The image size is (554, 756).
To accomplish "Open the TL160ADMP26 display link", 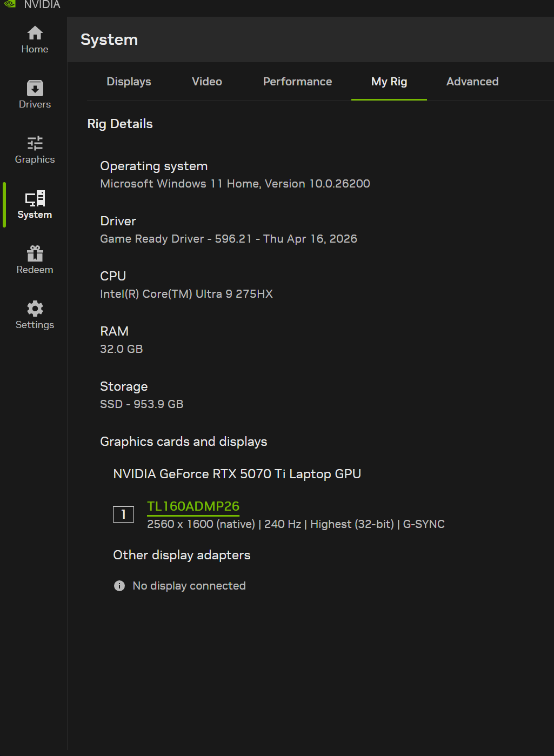I will click(193, 506).
